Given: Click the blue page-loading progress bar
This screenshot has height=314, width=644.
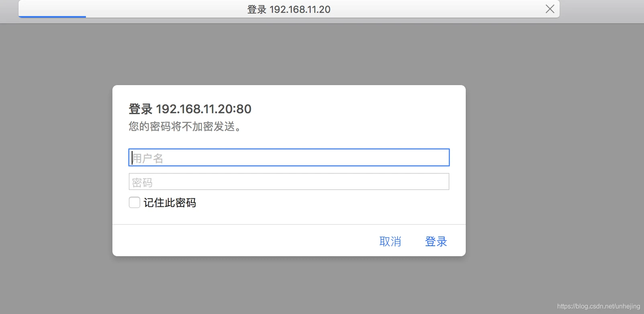Looking at the screenshot, I should point(52,17).
